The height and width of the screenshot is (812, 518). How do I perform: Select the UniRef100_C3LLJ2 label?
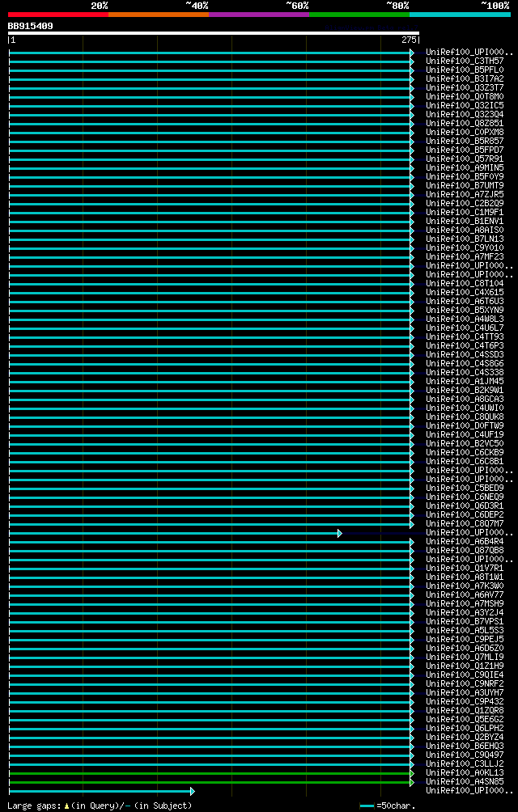[465, 763]
